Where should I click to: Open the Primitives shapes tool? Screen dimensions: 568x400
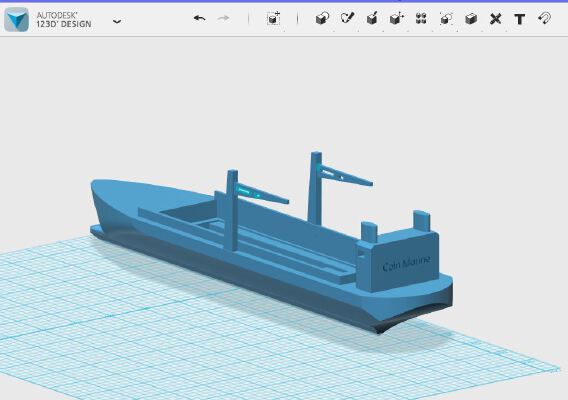[322, 18]
